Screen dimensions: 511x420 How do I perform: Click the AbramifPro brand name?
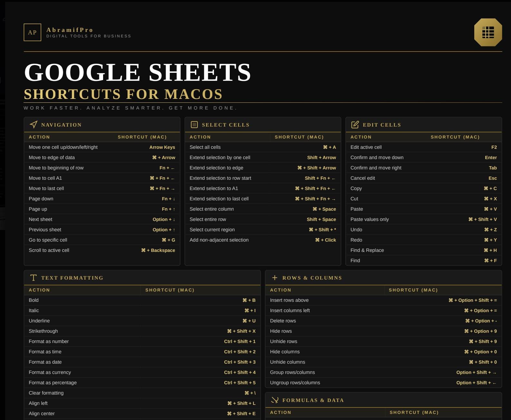[70, 30]
